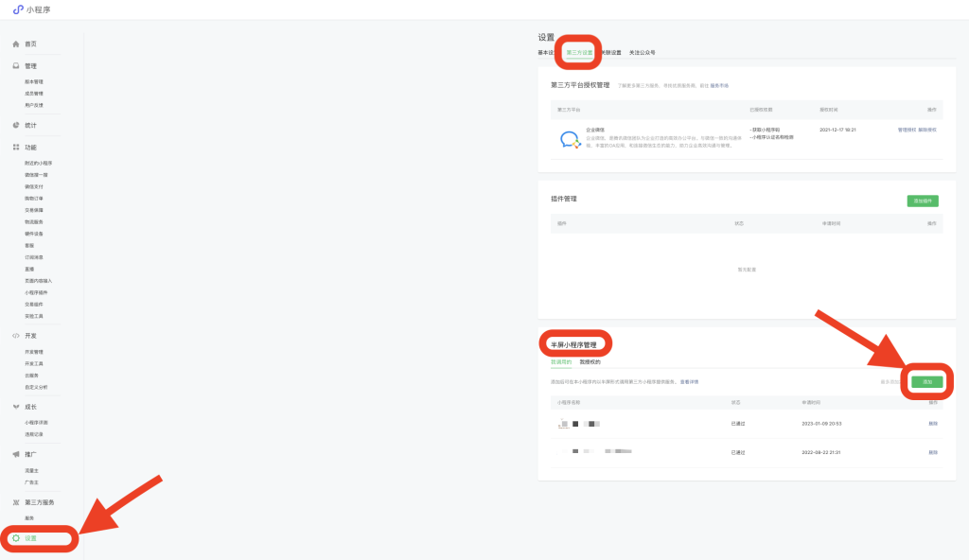969x560 pixels.
Task: Click the 企业微信 platform logo
Action: pos(570,140)
